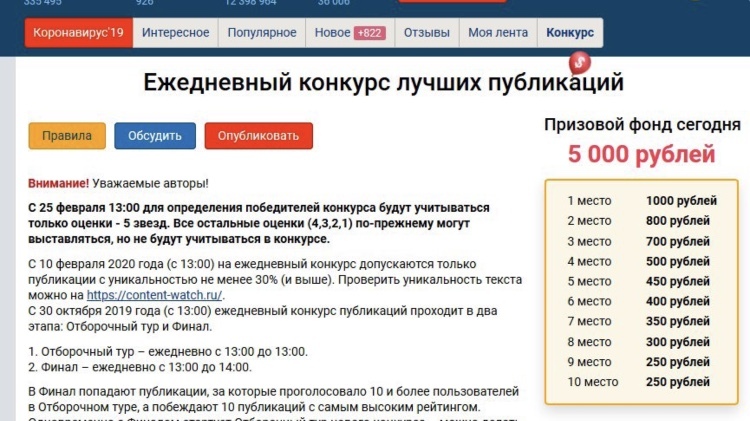Select the 5 место 450 рублей row
The image size is (750, 421).
(x=642, y=281)
